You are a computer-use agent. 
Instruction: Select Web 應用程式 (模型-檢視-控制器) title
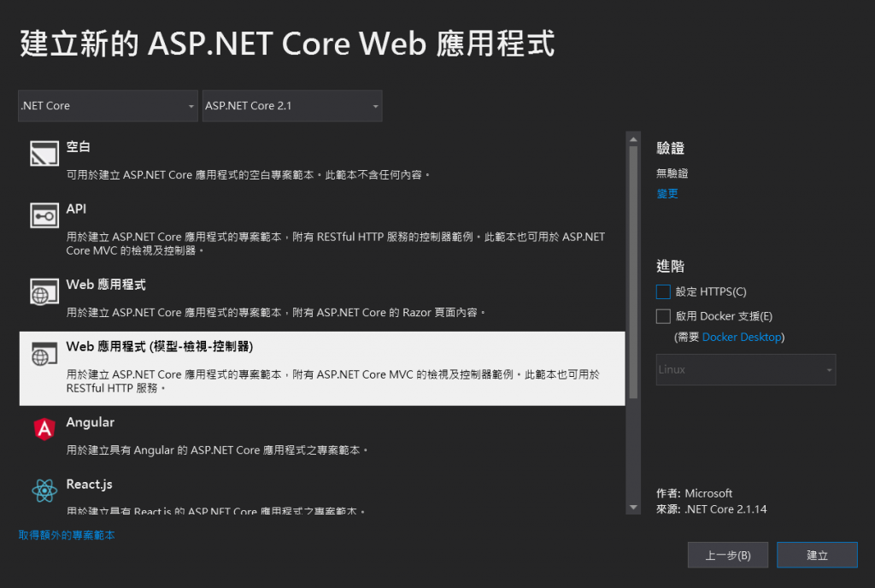160,346
